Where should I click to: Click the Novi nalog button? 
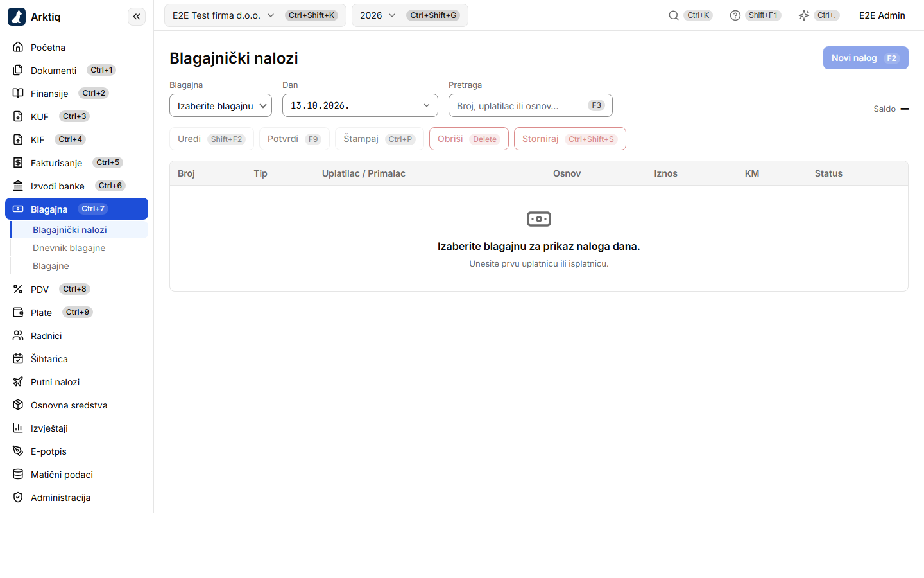click(866, 58)
